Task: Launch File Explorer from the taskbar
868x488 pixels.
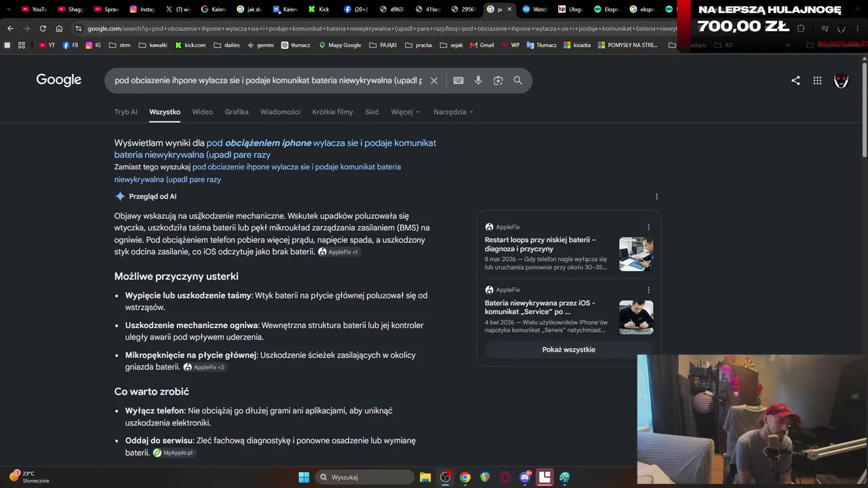Action: 425,477
